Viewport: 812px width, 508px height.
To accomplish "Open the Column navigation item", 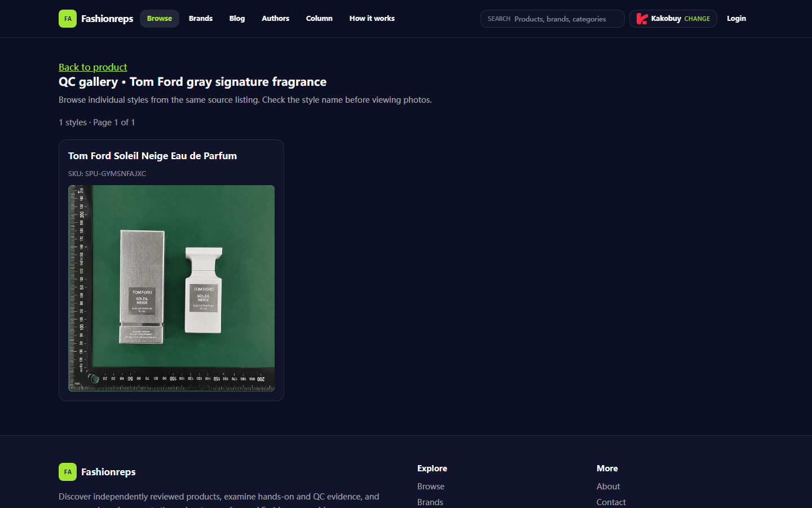I will [319, 19].
